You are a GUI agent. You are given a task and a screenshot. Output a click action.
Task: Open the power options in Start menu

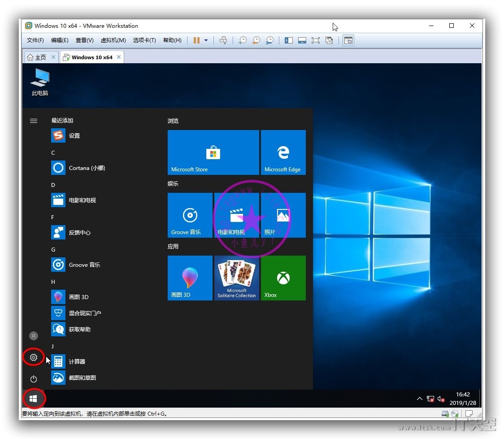point(34,379)
